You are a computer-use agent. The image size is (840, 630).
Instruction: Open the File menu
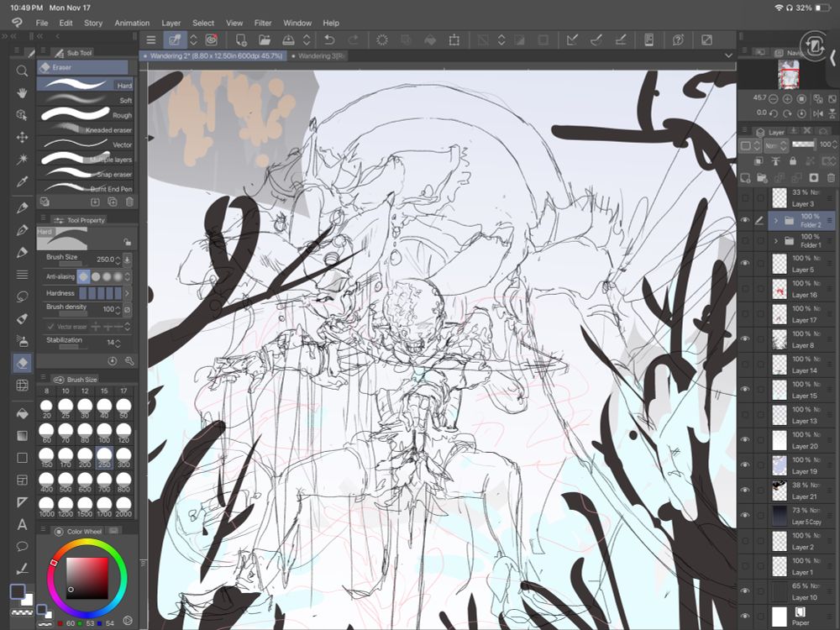[42, 23]
